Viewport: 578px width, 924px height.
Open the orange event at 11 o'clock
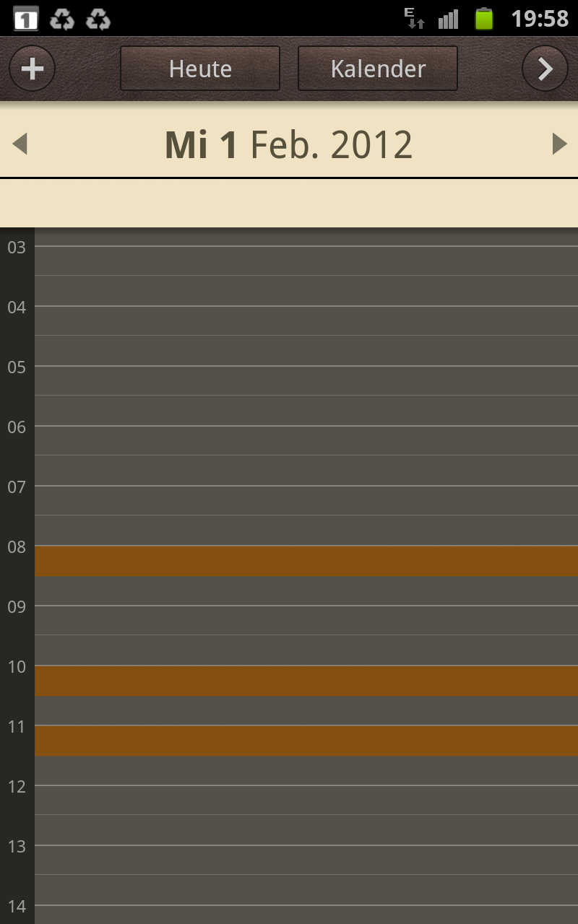(x=306, y=741)
